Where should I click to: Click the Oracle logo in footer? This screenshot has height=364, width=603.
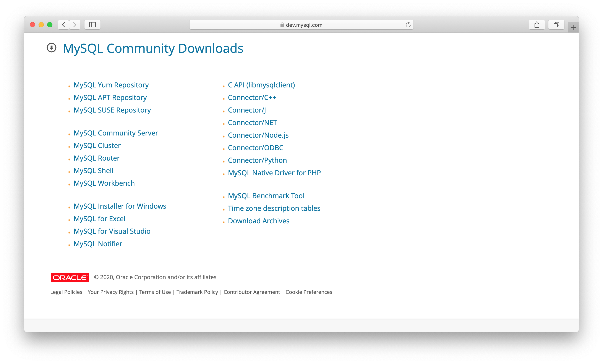coord(70,277)
